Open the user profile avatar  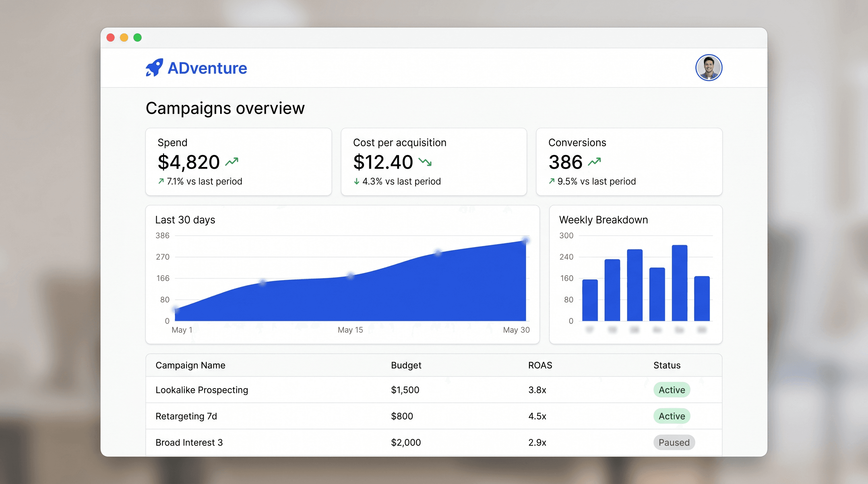coord(709,68)
